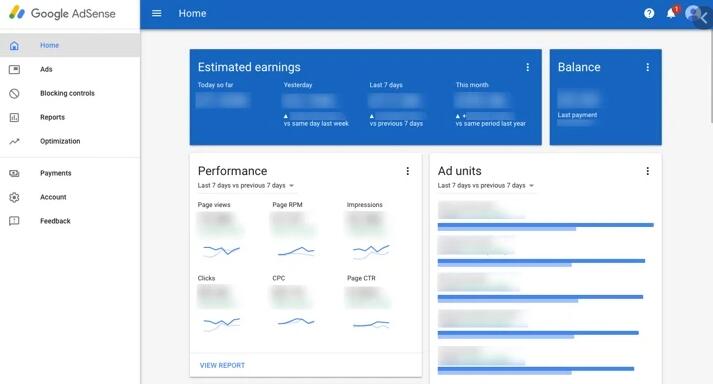The height and width of the screenshot is (384, 713).
Task: Click 'vs same day last week' text
Action: click(x=316, y=124)
